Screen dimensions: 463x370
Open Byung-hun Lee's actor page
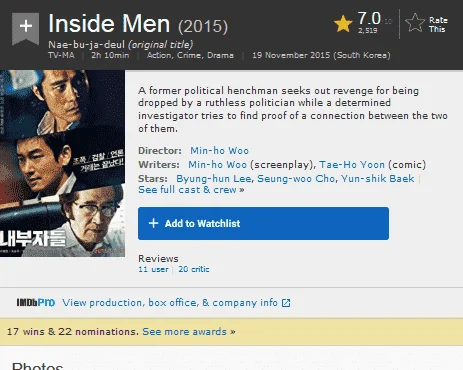pos(214,179)
